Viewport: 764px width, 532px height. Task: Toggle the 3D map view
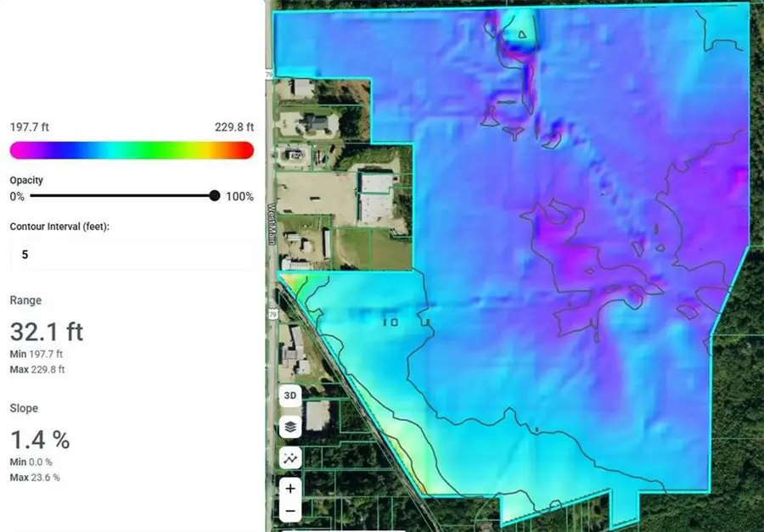coord(290,396)
